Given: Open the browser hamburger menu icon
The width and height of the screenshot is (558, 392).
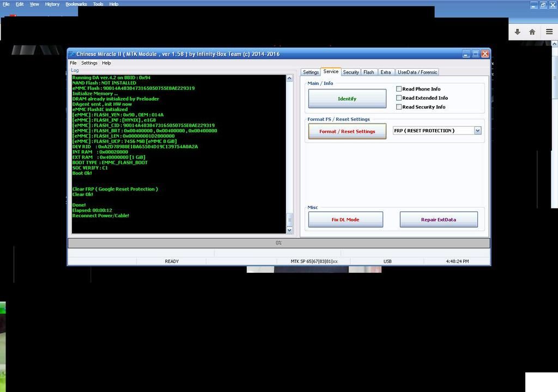Looking at the screenshot, I should tap(549, 32).
